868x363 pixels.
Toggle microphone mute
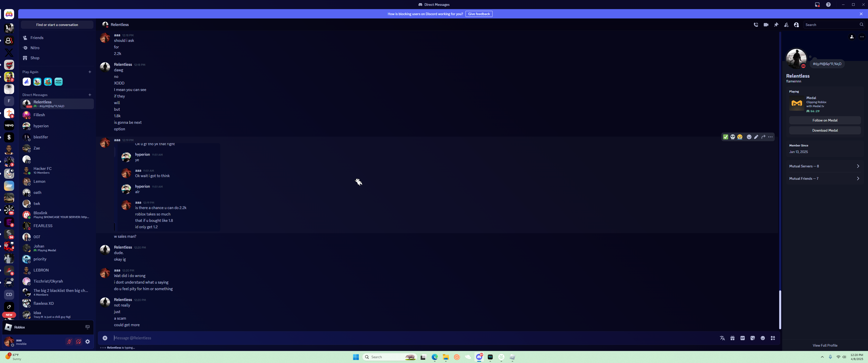click(69, 342)
